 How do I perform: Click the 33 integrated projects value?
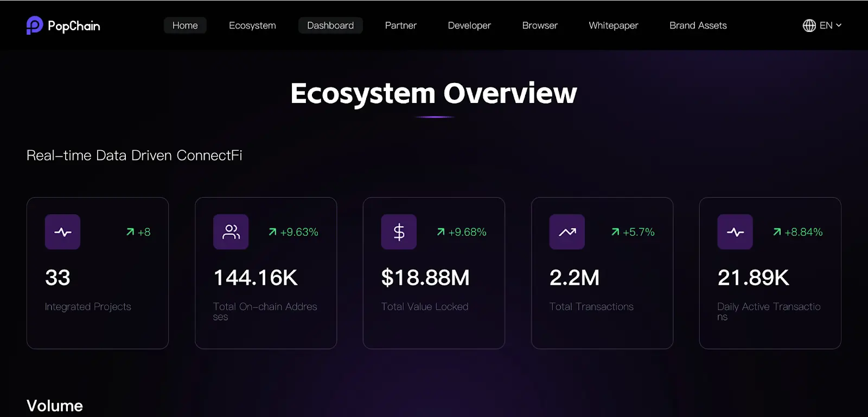(58, 278)
